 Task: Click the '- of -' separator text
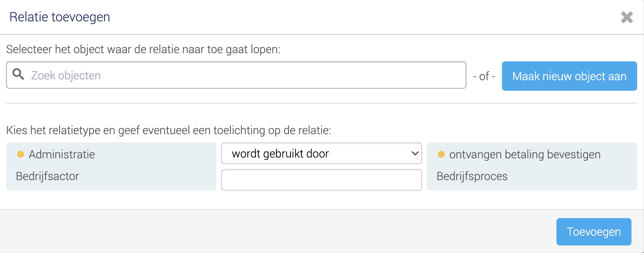(484, 76)
